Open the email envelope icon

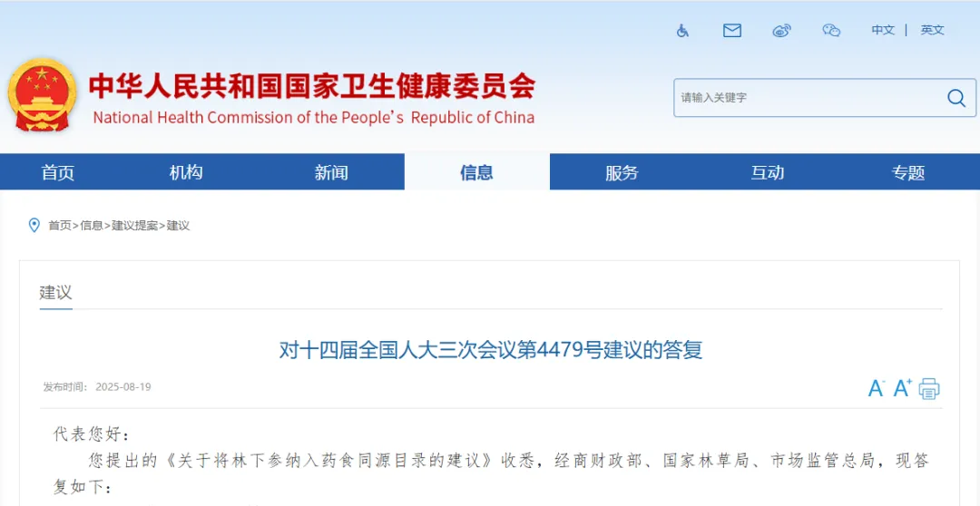pyautogui.click(x=731, y=31)
